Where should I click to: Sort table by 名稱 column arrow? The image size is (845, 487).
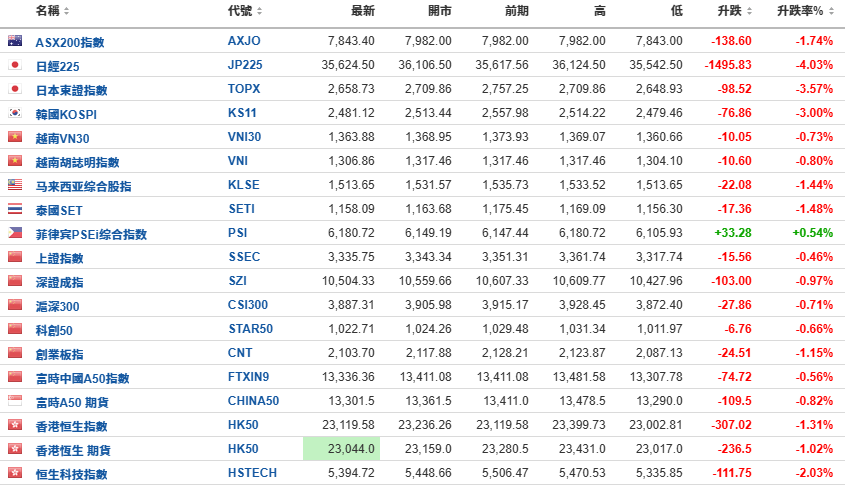67,11
